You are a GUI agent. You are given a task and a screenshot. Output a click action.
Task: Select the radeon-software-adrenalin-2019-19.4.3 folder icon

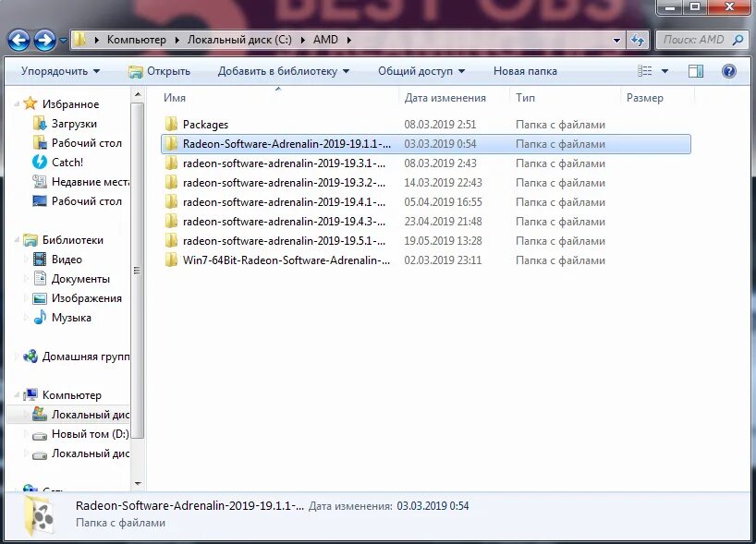click(171, 221)
